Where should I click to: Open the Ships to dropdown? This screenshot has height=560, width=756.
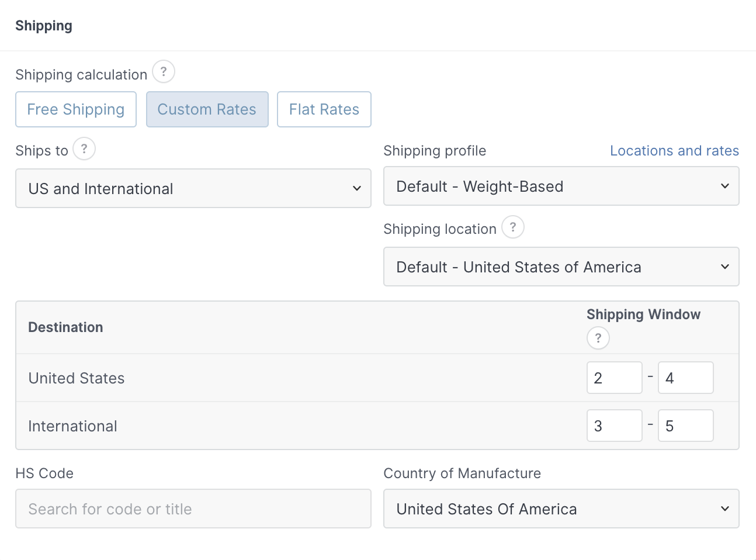click(x=193, y=188)
